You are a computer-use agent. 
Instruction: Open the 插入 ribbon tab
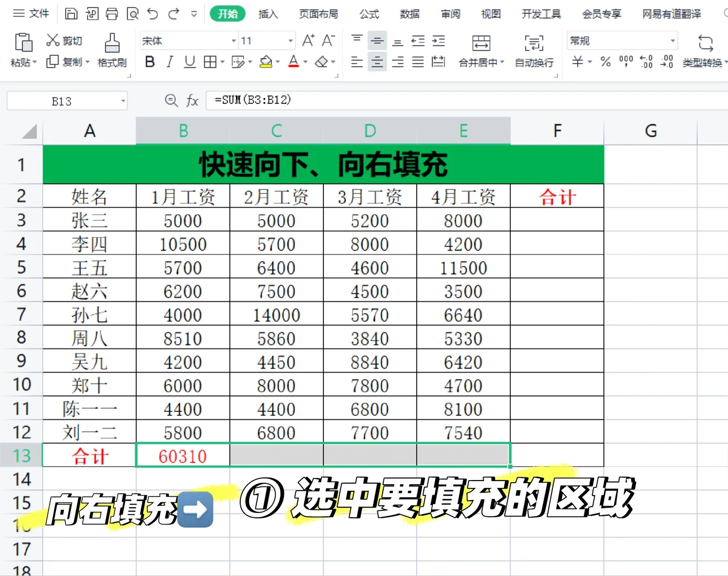[268, 14]
